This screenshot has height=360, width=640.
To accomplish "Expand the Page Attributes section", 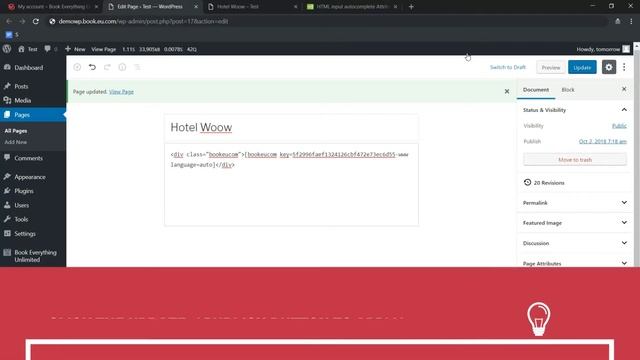I will pos(575,263).
